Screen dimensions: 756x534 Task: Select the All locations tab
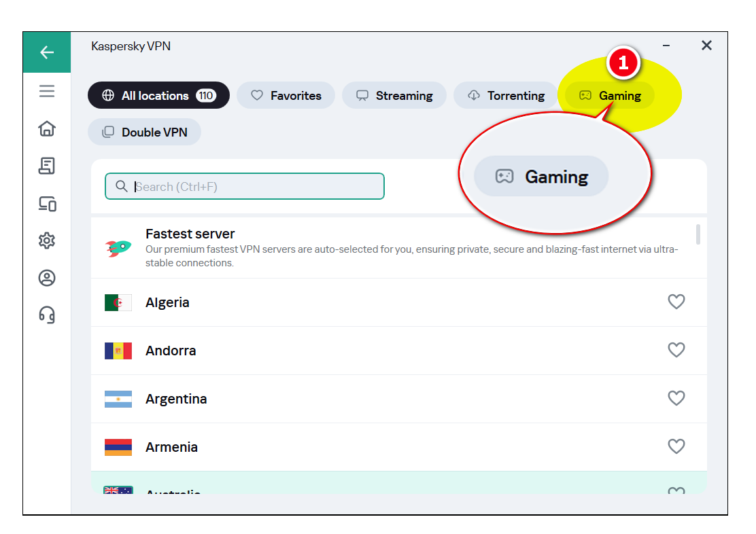158,95
